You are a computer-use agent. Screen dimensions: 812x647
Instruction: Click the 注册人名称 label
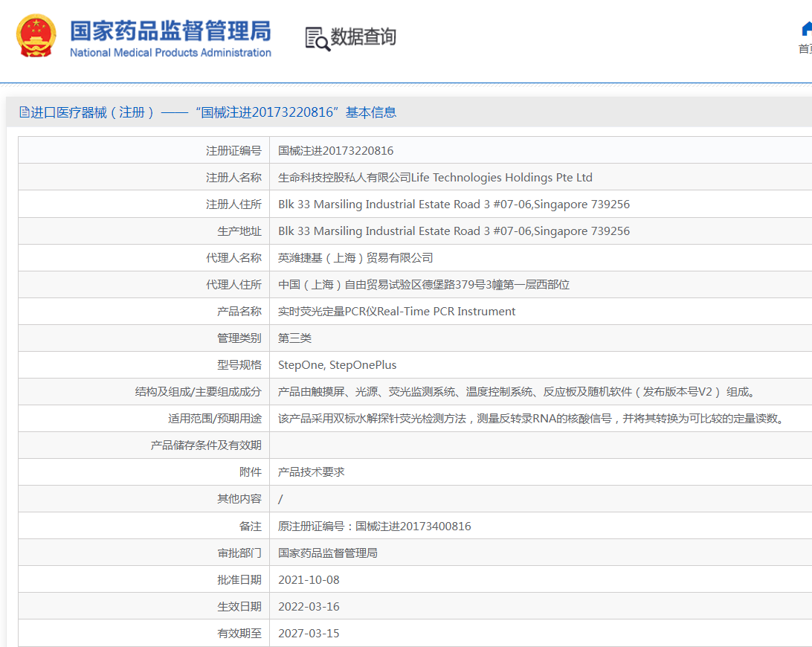[x=233, y=178]
